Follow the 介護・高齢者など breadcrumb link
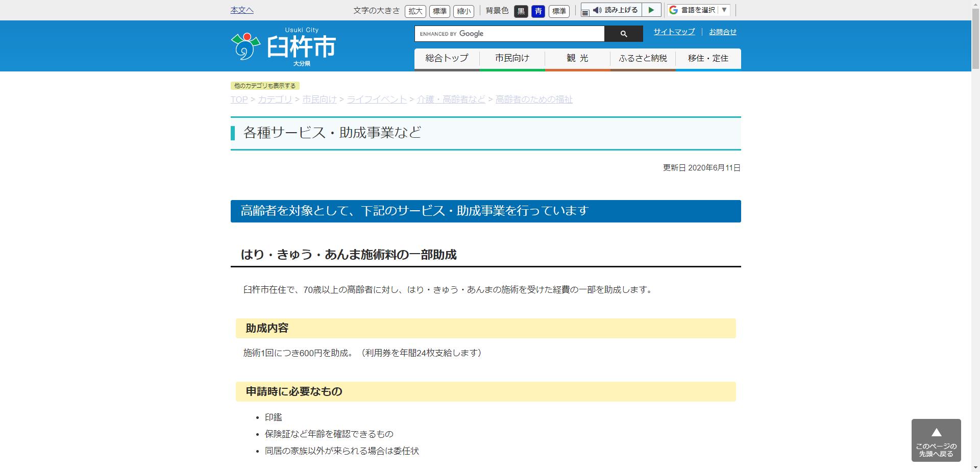The image size is (980, 472). [x=451, y=100]
